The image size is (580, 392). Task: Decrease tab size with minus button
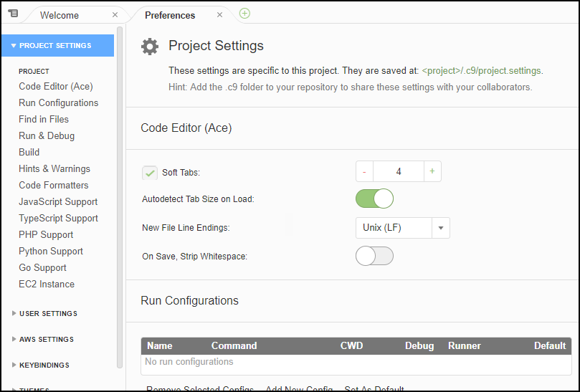[364, 172]
